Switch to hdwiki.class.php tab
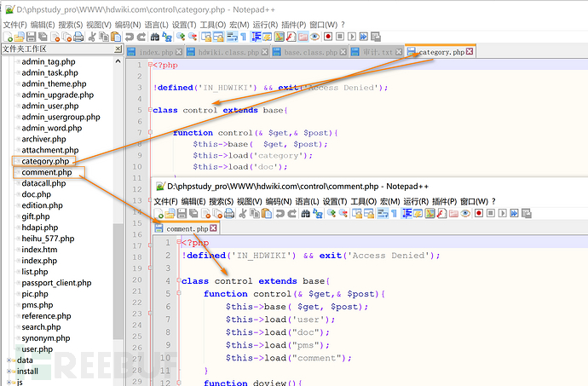588x386 pixels. tap(228, 52)
